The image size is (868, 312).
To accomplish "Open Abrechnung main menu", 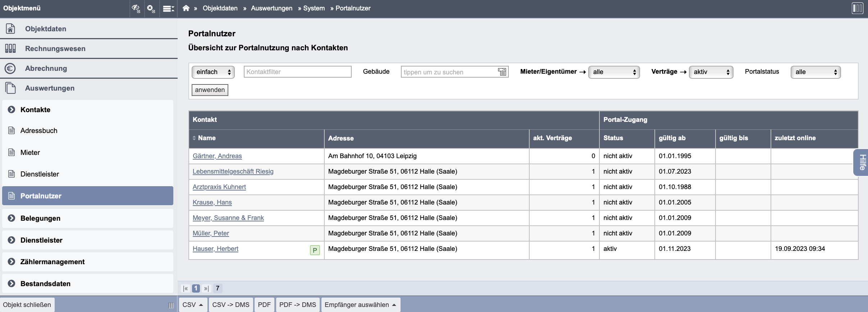I will (x=89, y=68).
